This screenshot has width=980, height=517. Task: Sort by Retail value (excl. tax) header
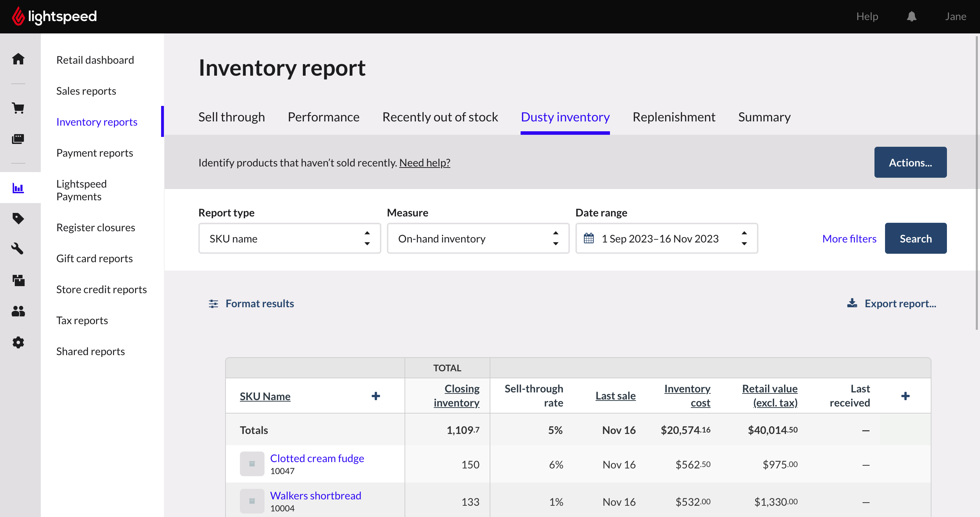(770, 396)
